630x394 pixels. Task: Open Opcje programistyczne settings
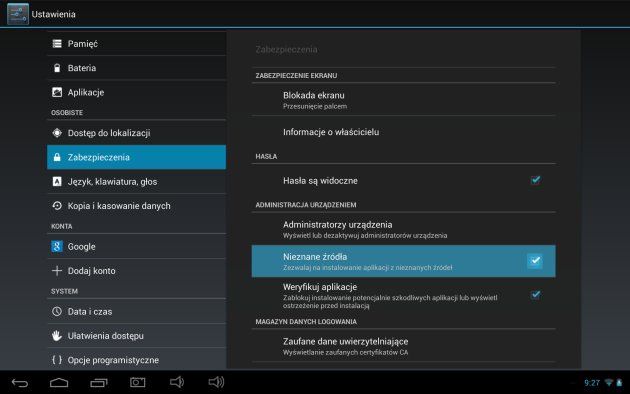coord(136,360)
